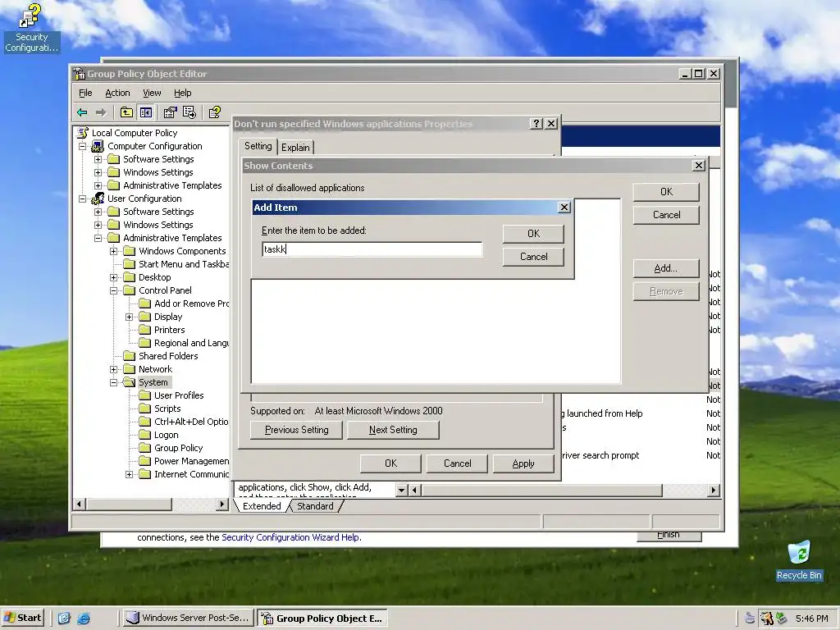Click the context help question button

[x=536, y=124]
